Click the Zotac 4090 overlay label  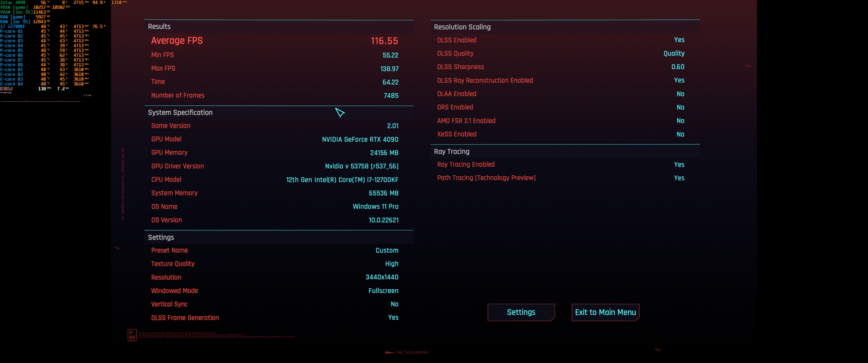13,2
